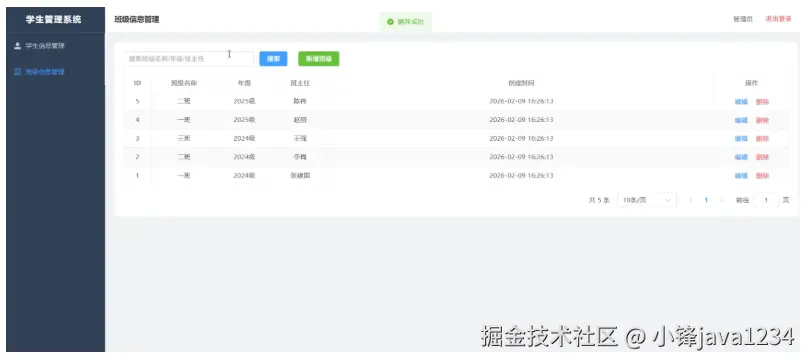Open 班级信息管理 in the sidebar

coord(45,72)
